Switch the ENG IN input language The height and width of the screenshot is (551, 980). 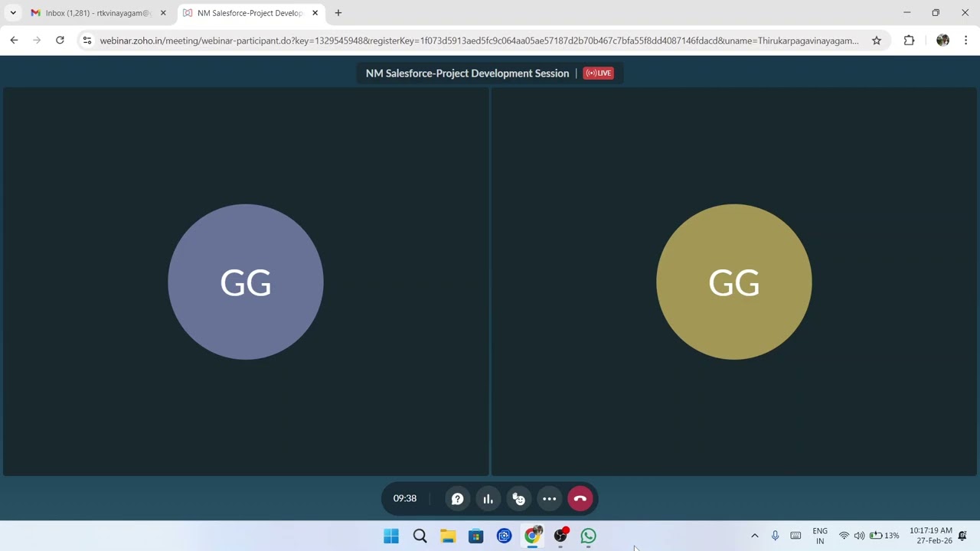click(x=820, y=536)
